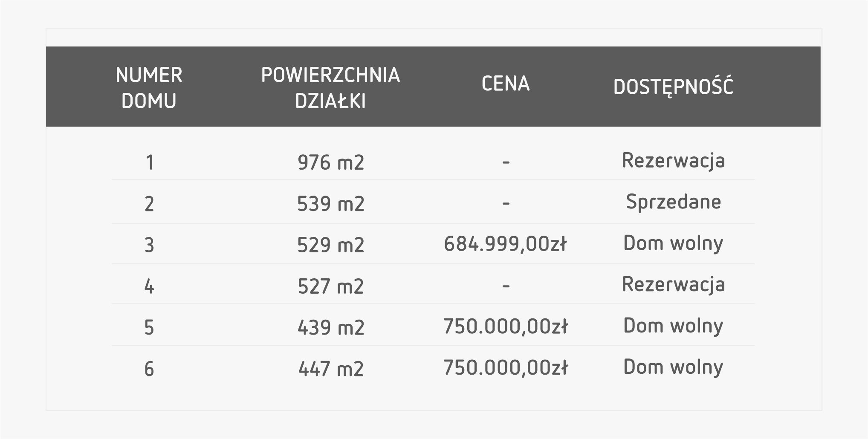This screenshot has height=439, width=868.
Task: Select Rezerwacja status for house 4
Action: tap(673, 284)
